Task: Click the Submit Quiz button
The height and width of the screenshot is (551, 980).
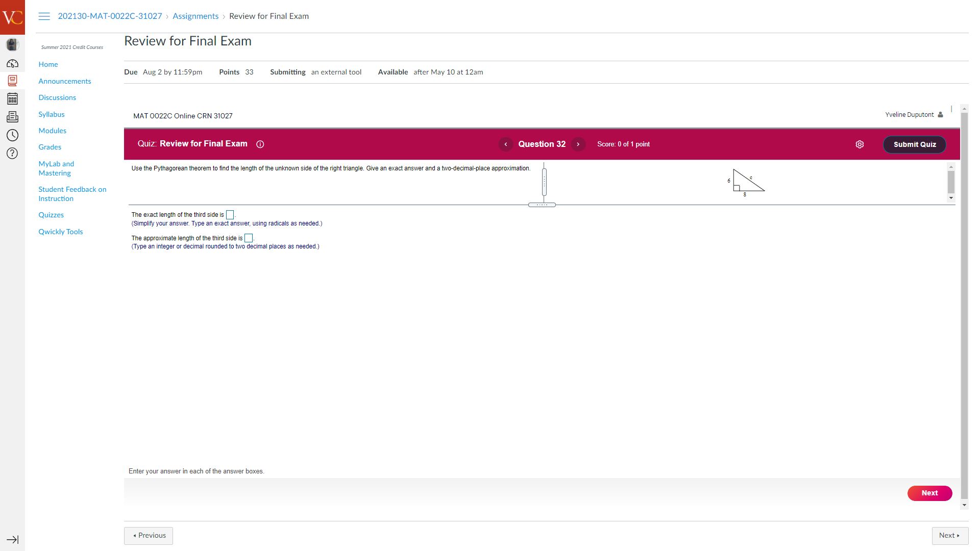Action: coord(914,144)
